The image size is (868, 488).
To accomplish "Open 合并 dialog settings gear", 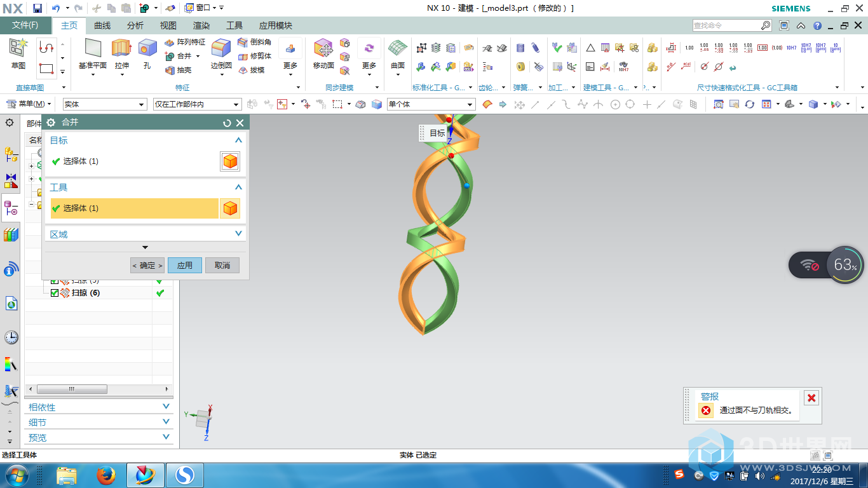I will pyautogui.click(x=51, y=123).
